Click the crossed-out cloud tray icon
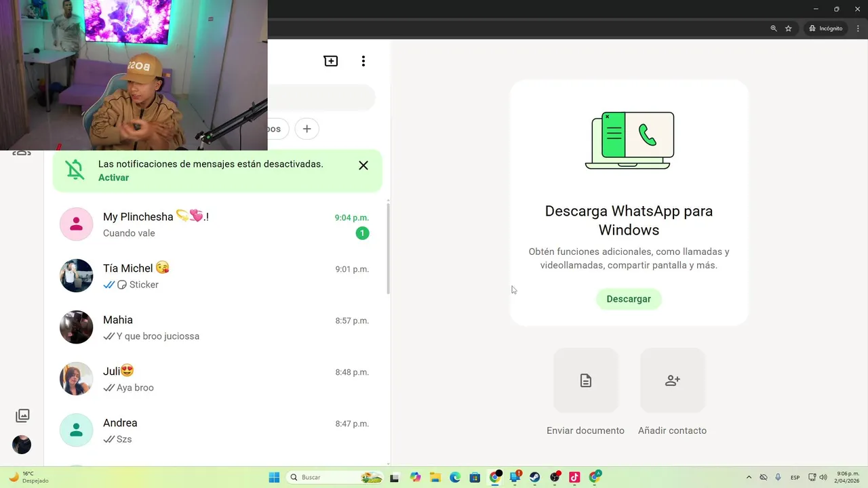Image resolution: width=868 pixels, height=488 pixels. click(763, 477)
